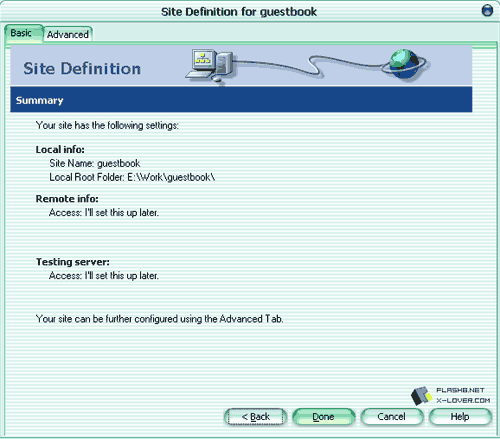Click the 'Remote info:' heading
This screenshot has height=439, width=500.
pos(67,199)
